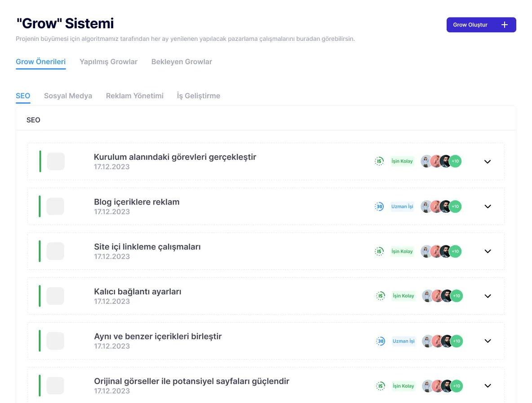This screenshot has width=532, height=403.
Task: Click İşin Kolay badge in Orijinal görseller row
Action: tap(403, 385)
